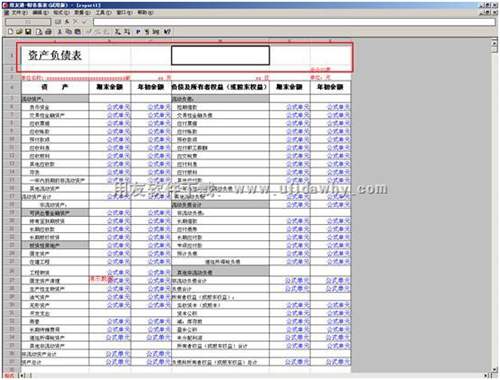Screen dimensions: 500x380
Task: Select the 资产负债表 title cell
Action: point(55,55)
